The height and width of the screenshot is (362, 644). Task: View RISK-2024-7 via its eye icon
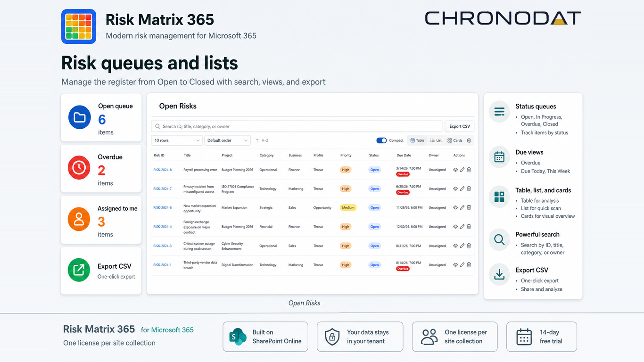pos(455,189)
